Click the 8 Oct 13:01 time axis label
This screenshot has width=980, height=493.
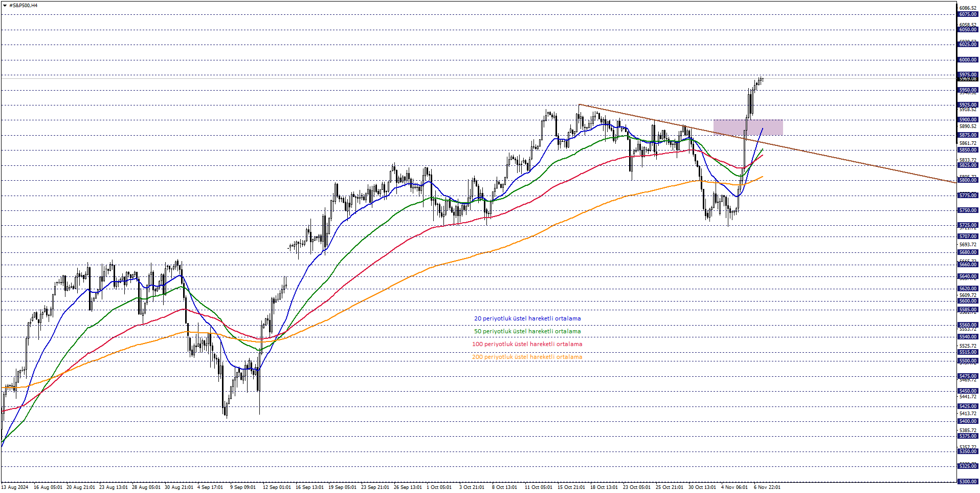click(505, 487)
